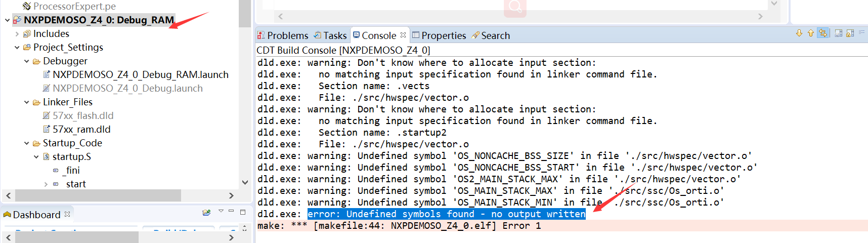Toggle word wrap in the console toolbar
Viewport: 868px width, 243px height.
(x=862, y=32)
